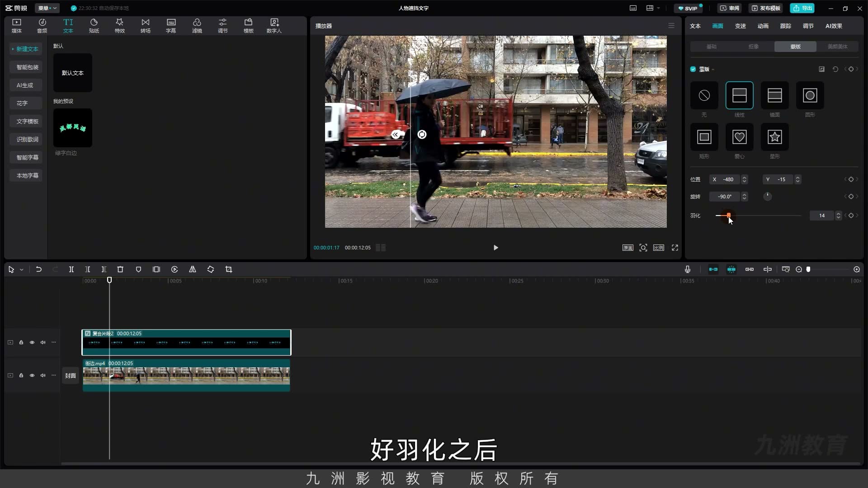Uncheck the 蒙版 mask checkbox
The image size is (868, 488).
(x=693, y=69)
